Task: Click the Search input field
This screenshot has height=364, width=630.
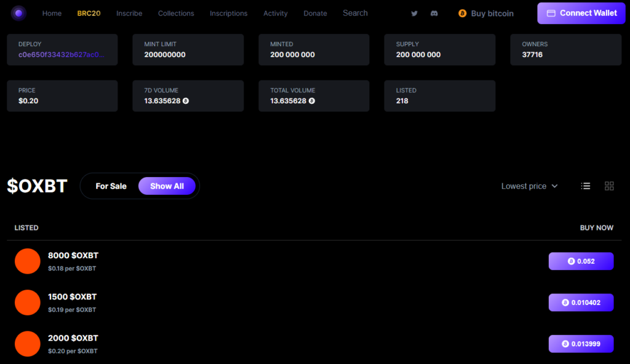Action: (x=356, y=13)
